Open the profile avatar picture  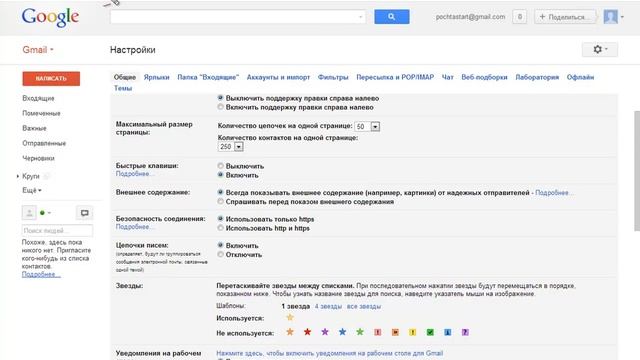(x=611, y=17)
